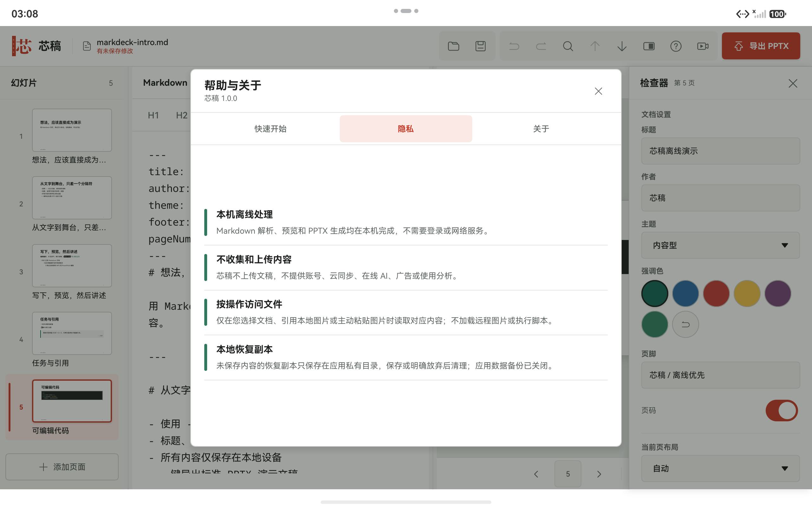Click the 幻灯片 panel header
Viewport: 812px width, 508px height.
point(23,83)
